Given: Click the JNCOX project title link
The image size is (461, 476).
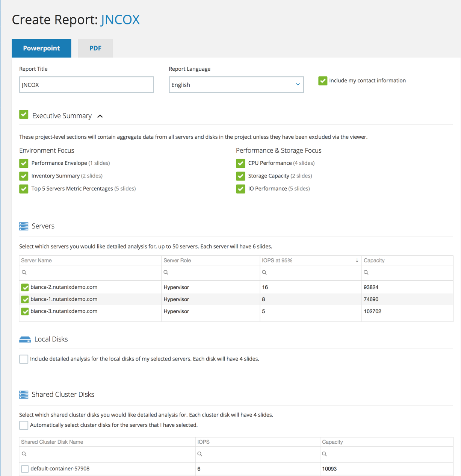Looking at the screenshot, I should [120, 20].
